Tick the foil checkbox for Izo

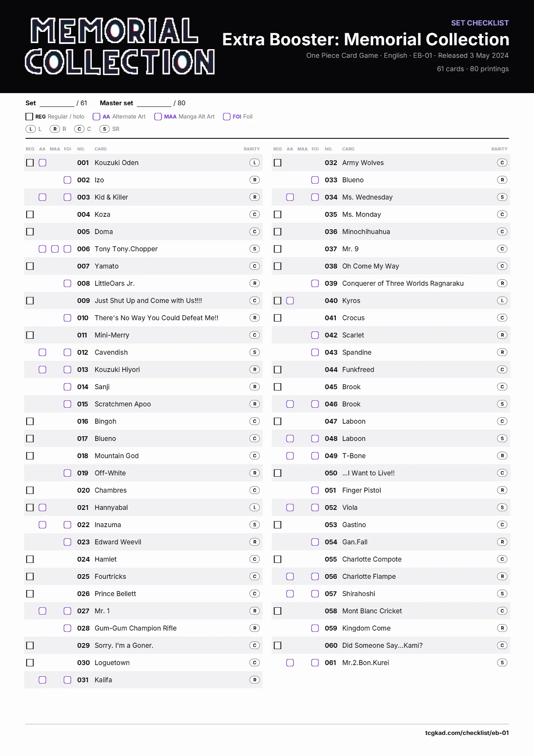pos(68,180)
